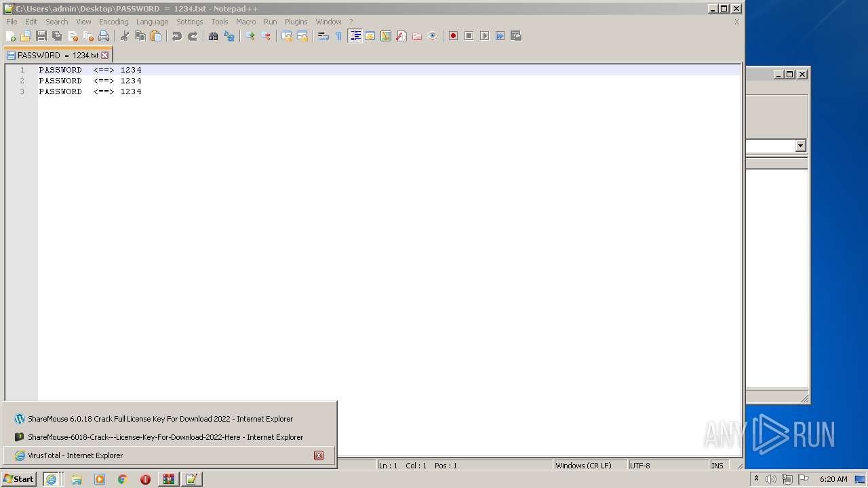
Task: Click the Close file toolbar icon
Action: pyautogui.click(x=73, y=36)
